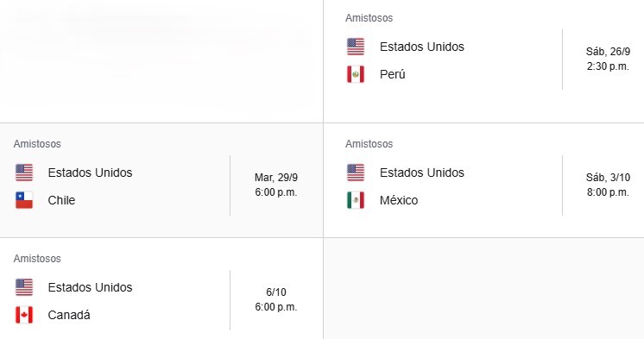Click the US flag in Canadá match
The image size is (644, 339).
tap(24, 287)
